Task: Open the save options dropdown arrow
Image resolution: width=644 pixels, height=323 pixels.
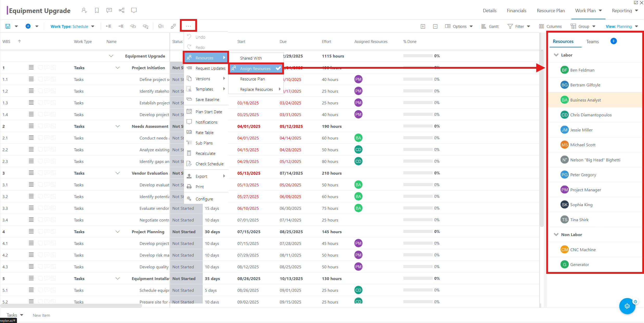Action: (16, 26)
